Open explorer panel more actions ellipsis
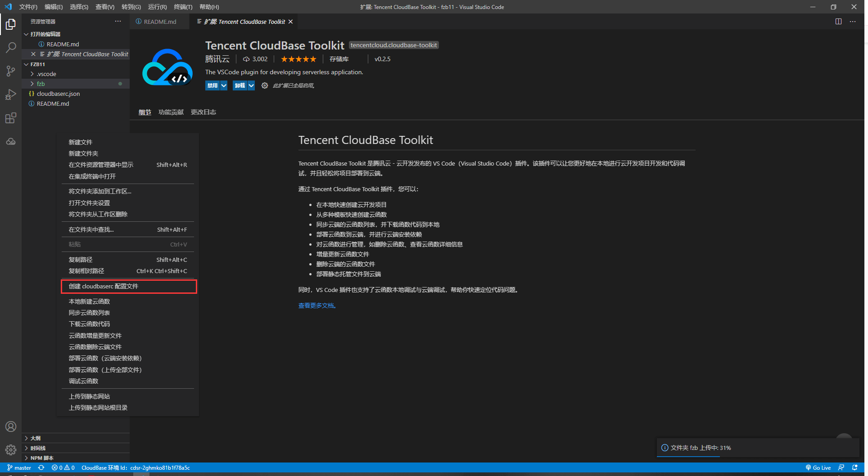 [118, 21]
